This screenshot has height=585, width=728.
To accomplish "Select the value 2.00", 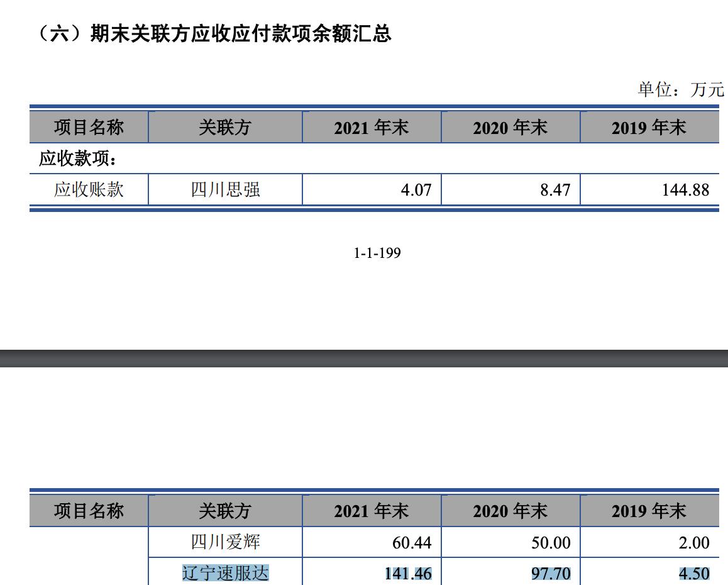I will [694, 543].
